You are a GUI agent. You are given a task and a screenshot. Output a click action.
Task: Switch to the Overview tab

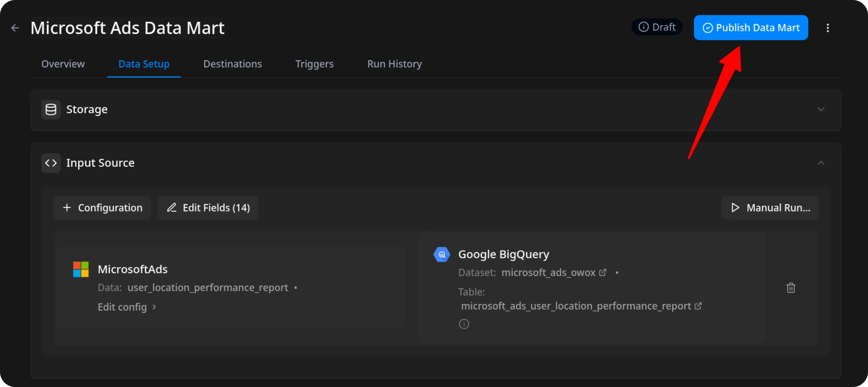63,64
